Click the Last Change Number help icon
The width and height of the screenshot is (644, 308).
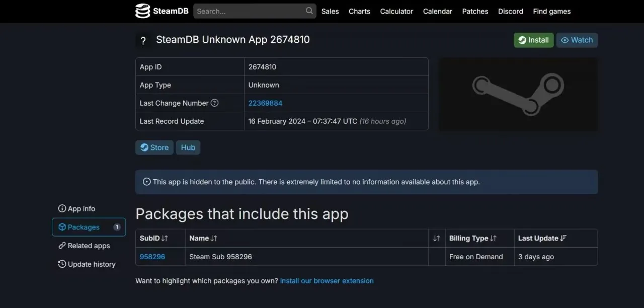point(214,103)
